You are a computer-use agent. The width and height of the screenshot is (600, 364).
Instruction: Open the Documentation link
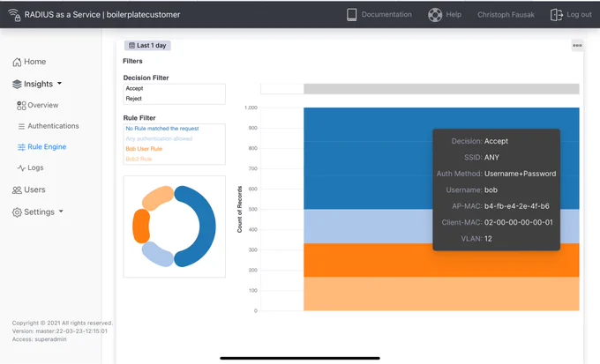[386, 14]
